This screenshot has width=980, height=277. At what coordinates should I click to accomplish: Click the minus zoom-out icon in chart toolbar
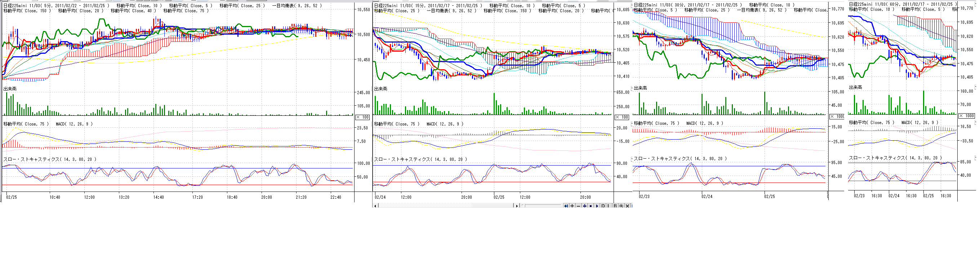pos(579,206)
